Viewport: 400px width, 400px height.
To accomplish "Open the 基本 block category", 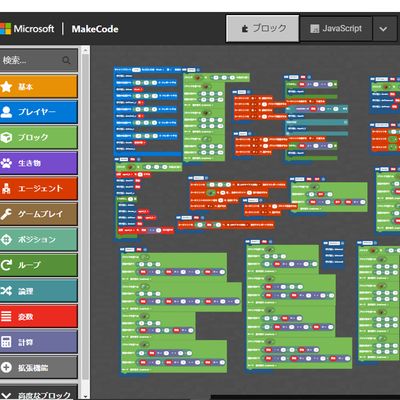I will tap(39, 87).
